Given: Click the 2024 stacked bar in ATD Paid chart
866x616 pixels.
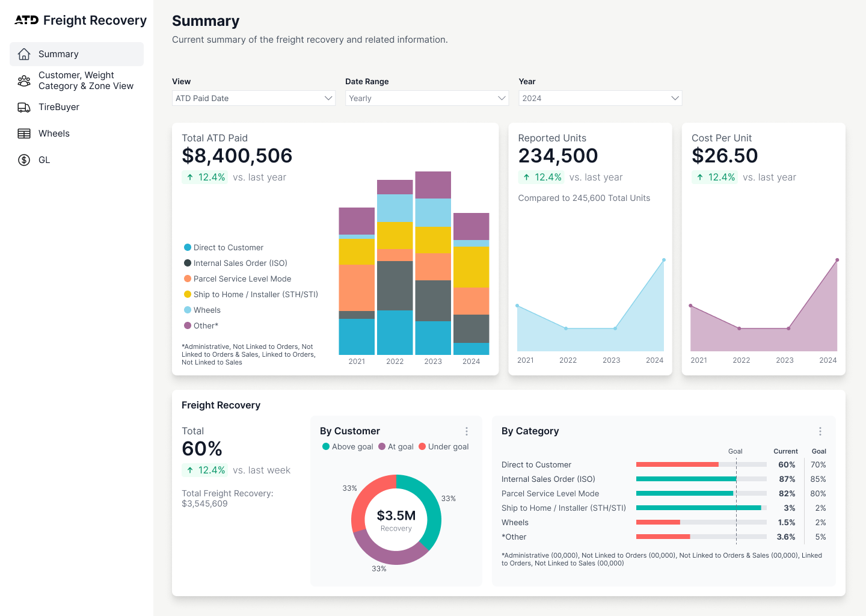Looking at the screenshot, I should tap(471, 284).
